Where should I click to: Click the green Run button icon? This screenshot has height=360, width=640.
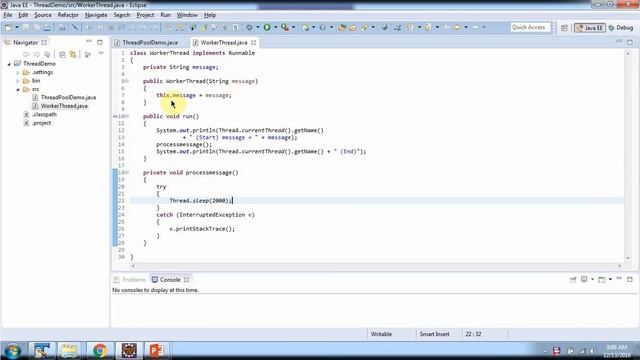pos(267,27)
